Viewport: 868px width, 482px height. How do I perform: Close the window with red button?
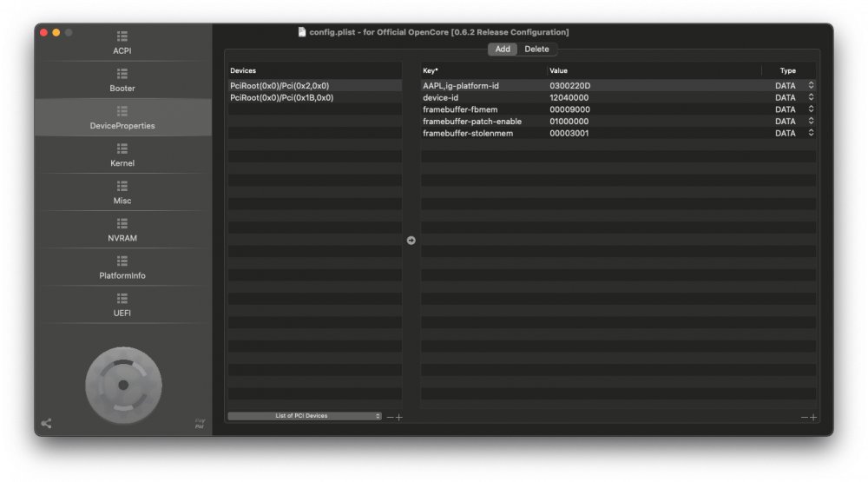(43, 33)
